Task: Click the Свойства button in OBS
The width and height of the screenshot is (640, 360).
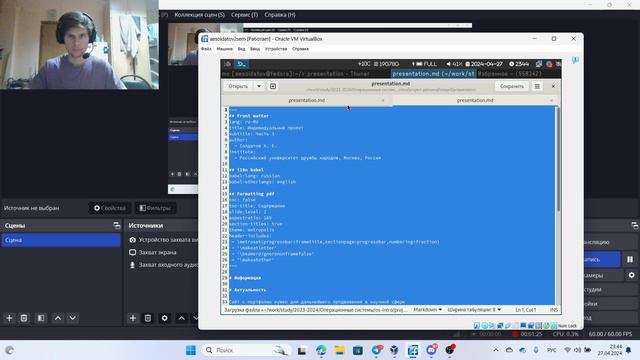Action: [110, 208]
